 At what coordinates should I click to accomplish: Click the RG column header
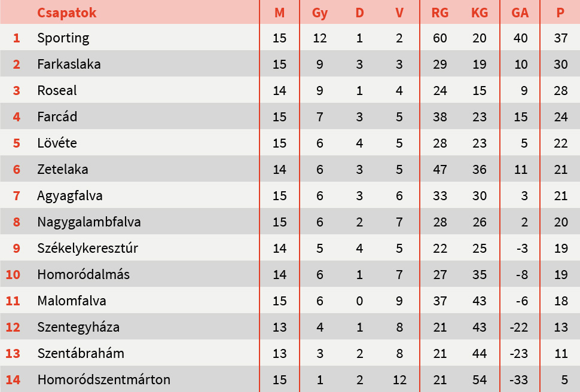point(439,13)
